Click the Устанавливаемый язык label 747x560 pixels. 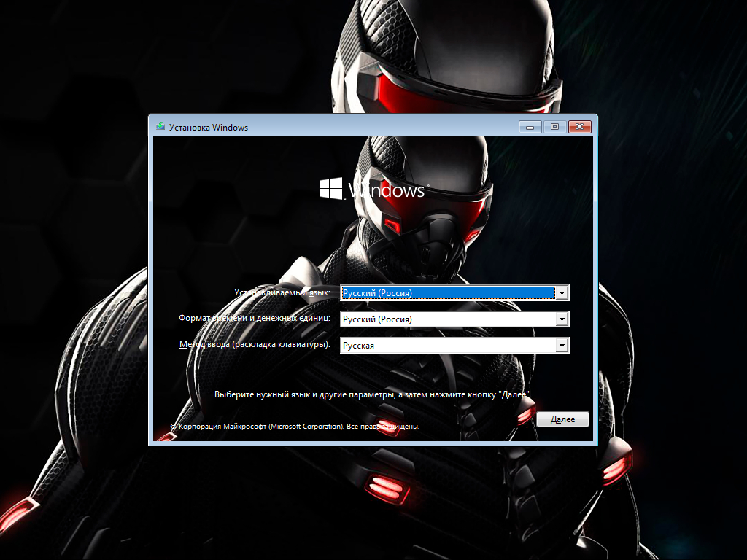(282, 292)
